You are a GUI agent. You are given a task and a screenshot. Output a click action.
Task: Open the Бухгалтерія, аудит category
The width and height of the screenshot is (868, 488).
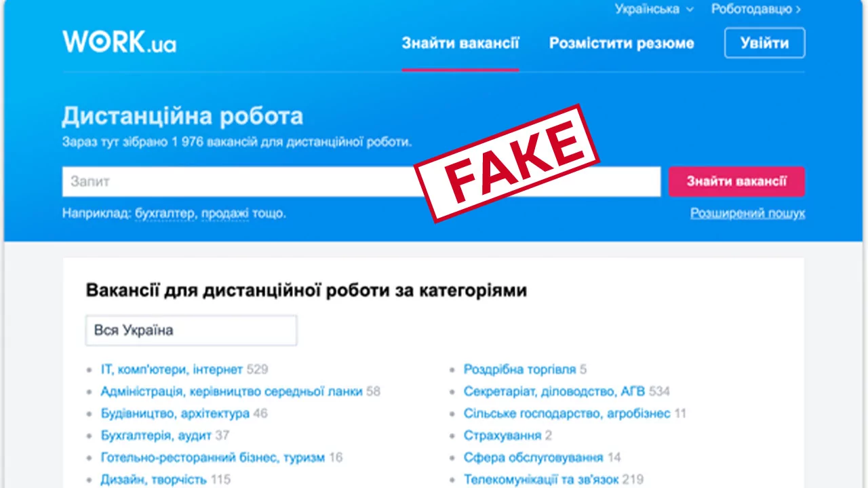coord(156,435)
